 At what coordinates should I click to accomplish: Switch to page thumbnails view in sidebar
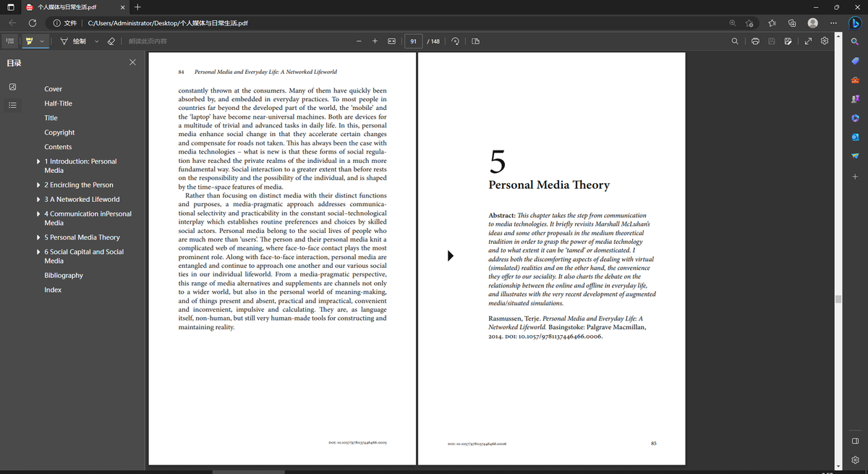click(x=12, y=87)
